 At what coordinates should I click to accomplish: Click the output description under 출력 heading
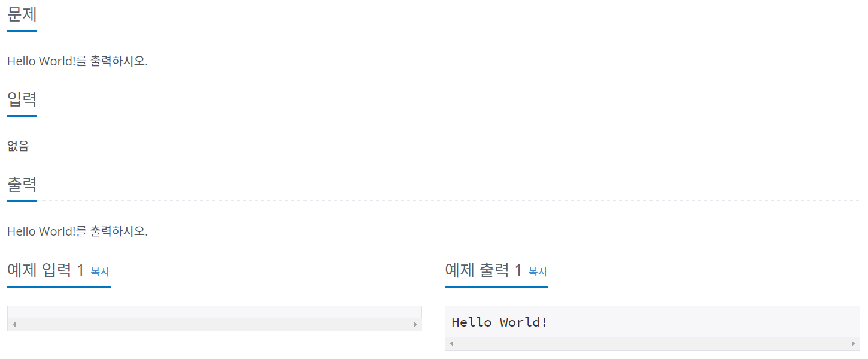77,231
